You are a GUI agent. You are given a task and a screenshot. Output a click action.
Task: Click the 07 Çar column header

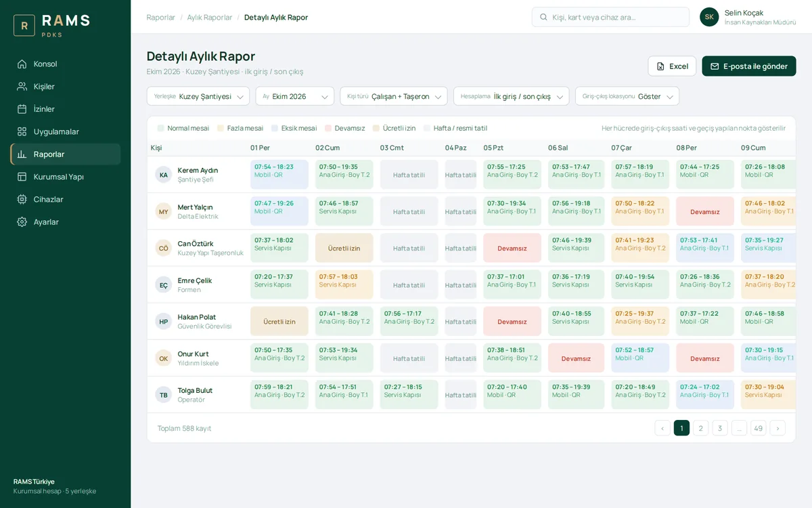coord(622,148)
